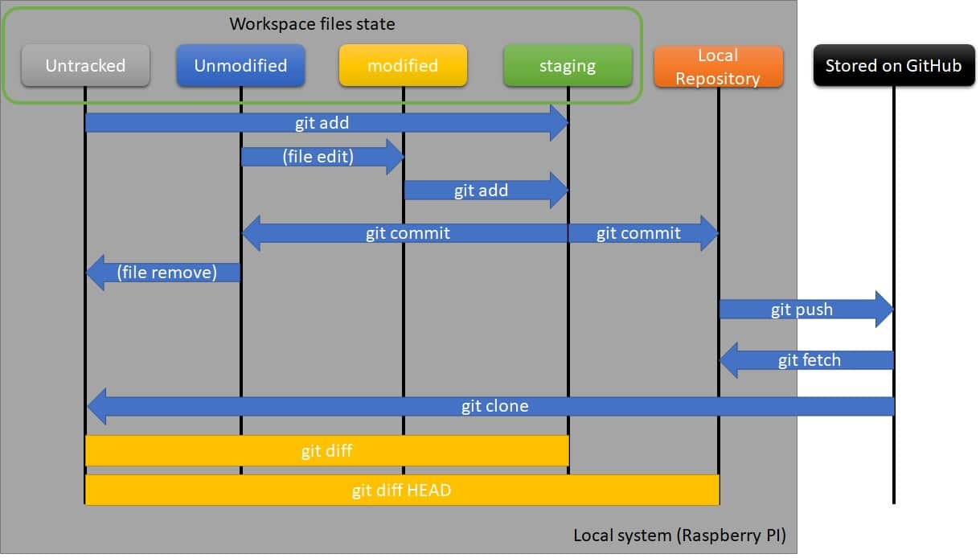Select the black Stored on GitHub box
This screenshot has height=558, width=980.
(894, 66)
